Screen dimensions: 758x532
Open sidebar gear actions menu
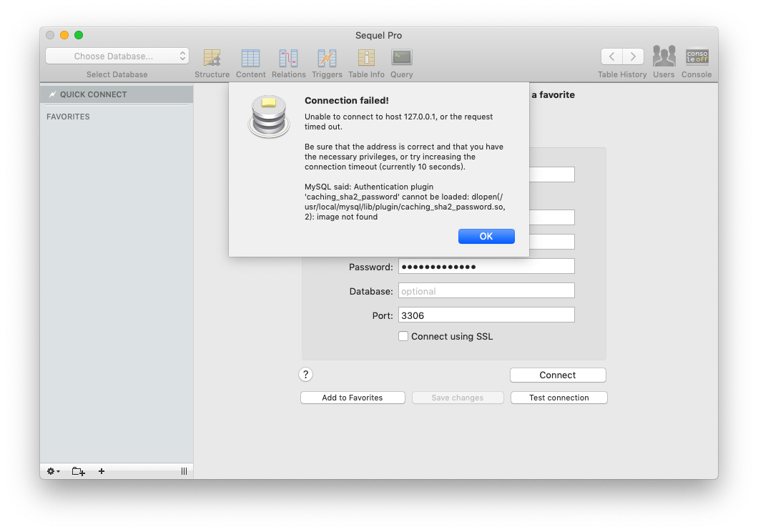pos(53,471)
